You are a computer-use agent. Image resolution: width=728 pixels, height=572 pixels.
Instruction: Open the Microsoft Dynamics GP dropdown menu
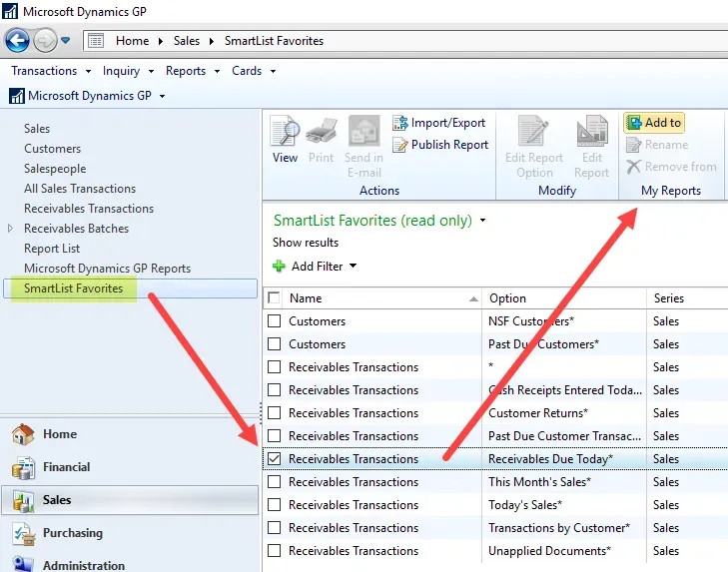(162, 97)
